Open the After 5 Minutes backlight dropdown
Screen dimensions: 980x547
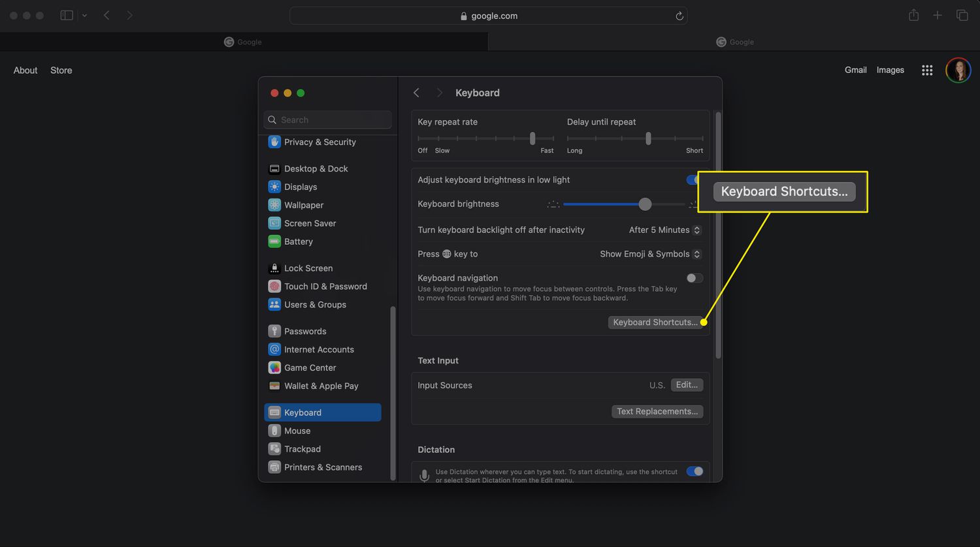664,230
